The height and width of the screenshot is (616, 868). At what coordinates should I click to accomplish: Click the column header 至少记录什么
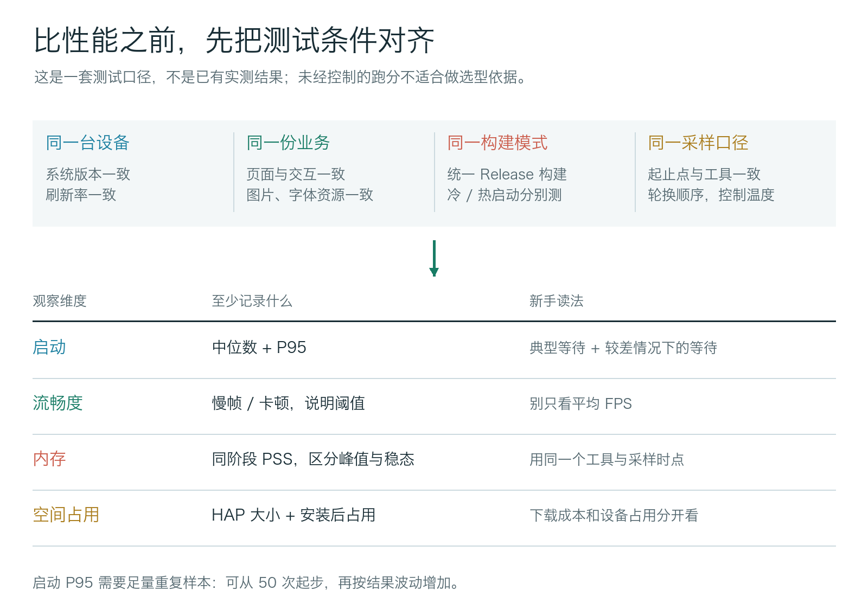tap(252, 301)
